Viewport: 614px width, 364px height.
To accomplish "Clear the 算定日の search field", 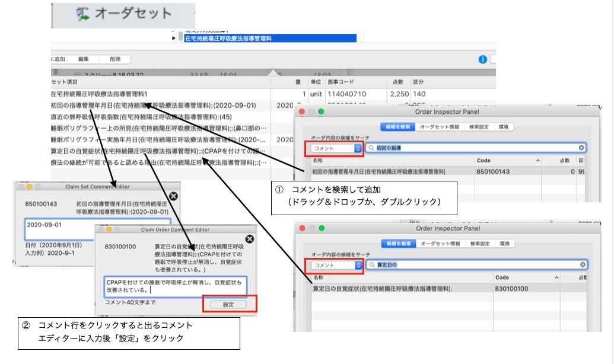I will 583,265.
